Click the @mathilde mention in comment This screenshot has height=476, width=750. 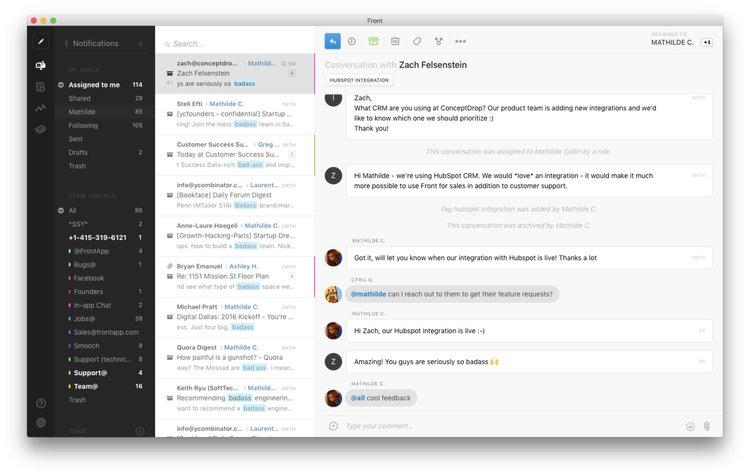[368, 294]
